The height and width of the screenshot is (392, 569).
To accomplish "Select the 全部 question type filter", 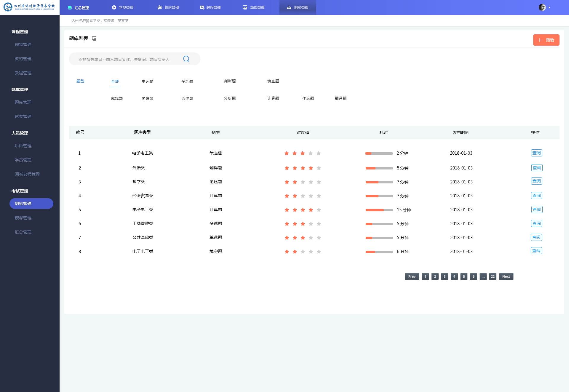I will pos(115,81).
